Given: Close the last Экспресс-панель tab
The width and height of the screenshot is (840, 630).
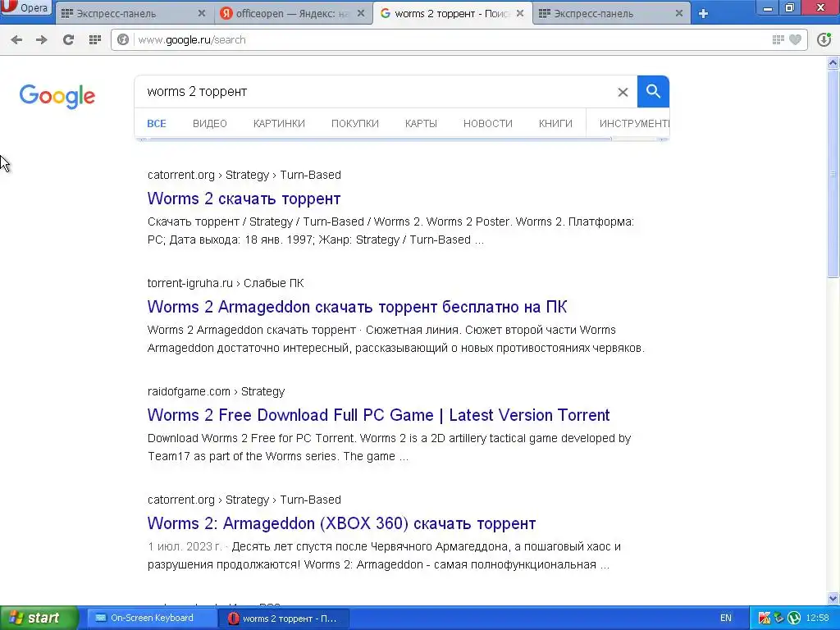Looking at the screenshot, I should pyautogui.click(x=678, y=13).
